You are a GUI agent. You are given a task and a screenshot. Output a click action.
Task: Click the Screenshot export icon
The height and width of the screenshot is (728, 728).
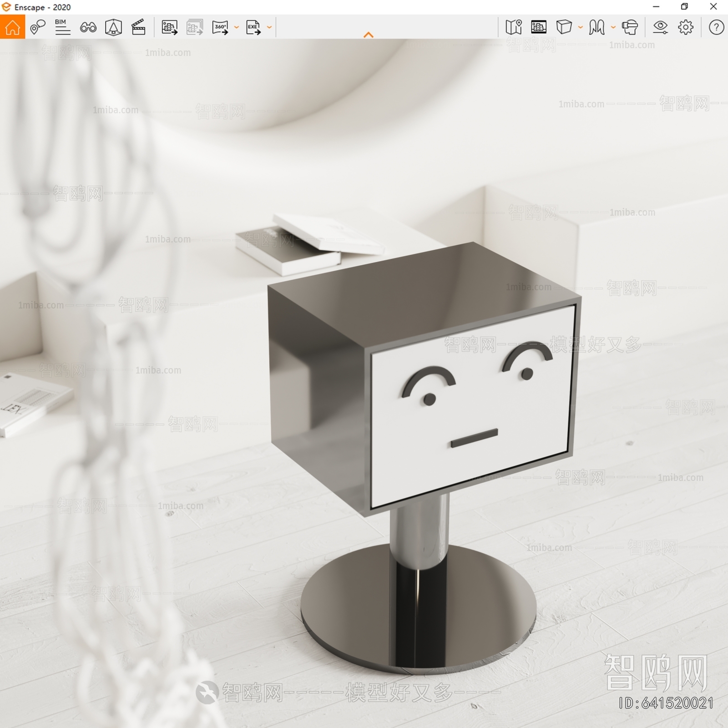170,27
